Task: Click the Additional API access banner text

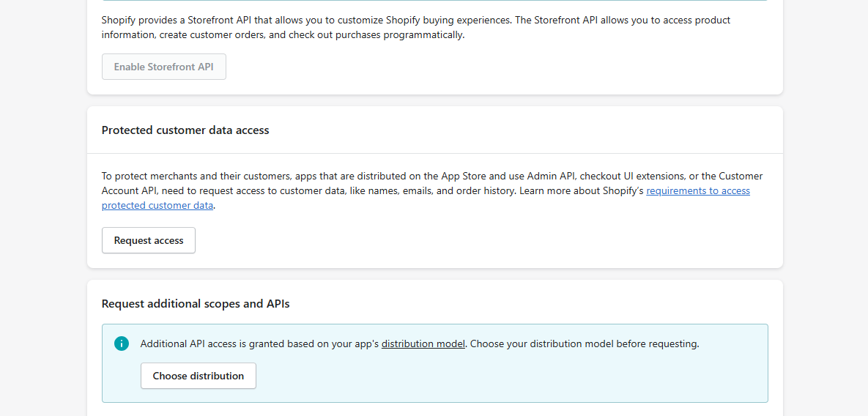Action: coord(420,343)
